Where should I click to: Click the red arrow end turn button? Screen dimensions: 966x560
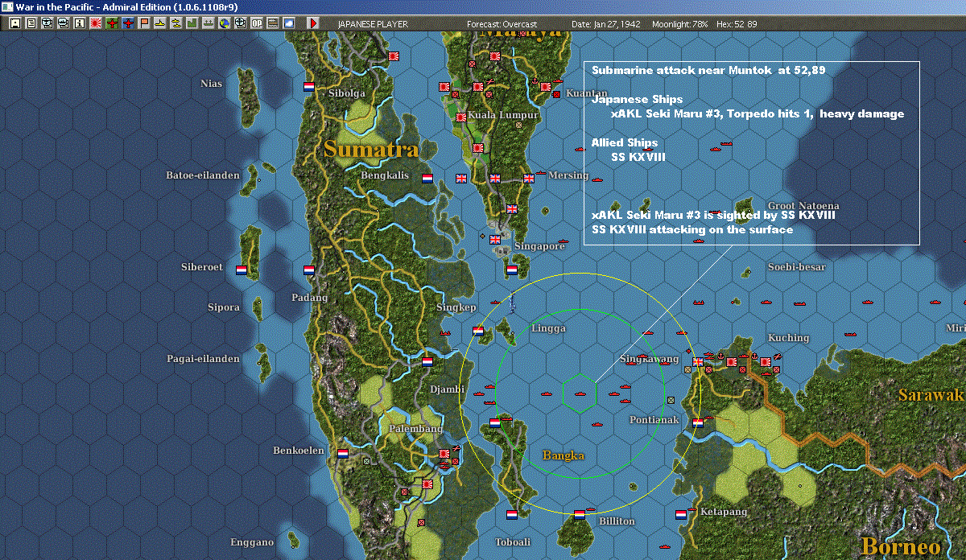tap(313, 23)
